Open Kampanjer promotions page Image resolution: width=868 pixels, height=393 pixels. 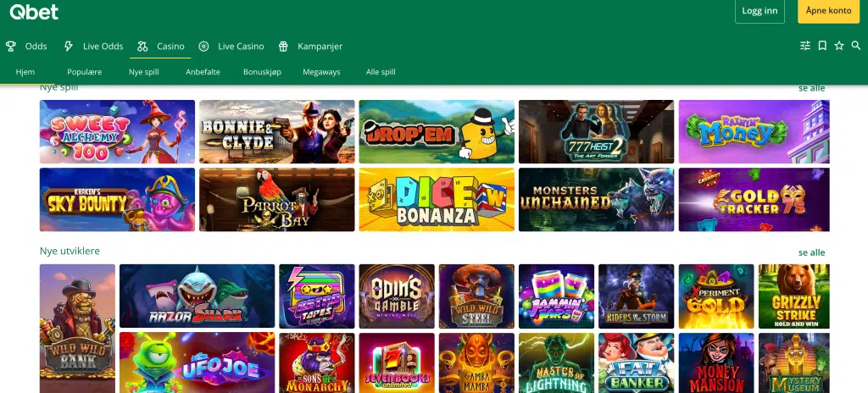pos(320,47)
